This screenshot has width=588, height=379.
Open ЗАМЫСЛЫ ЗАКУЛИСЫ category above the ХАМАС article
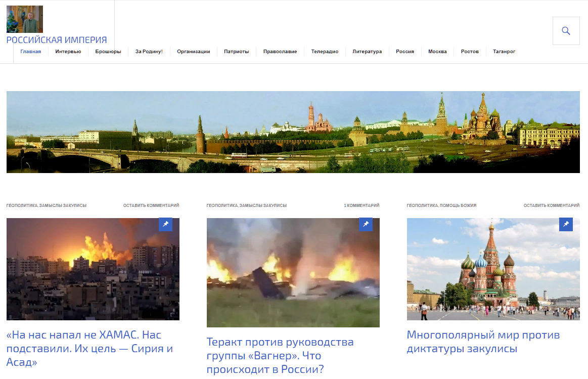click(63, 205)
